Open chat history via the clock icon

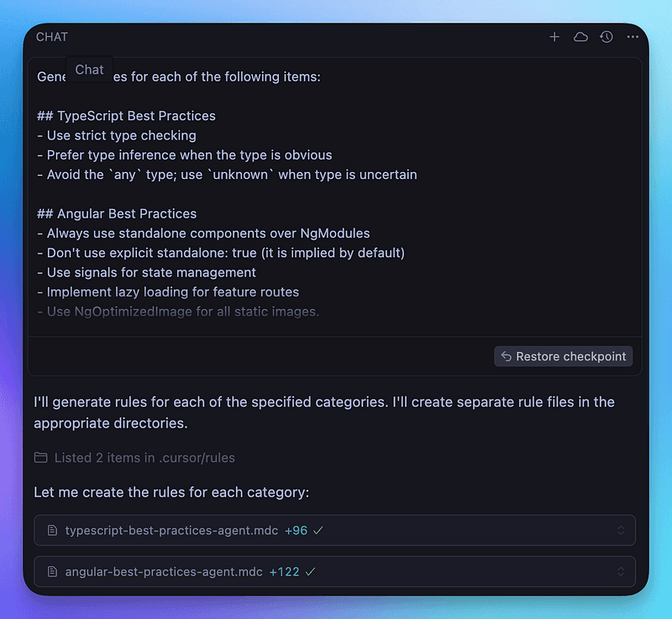[606, 37]
